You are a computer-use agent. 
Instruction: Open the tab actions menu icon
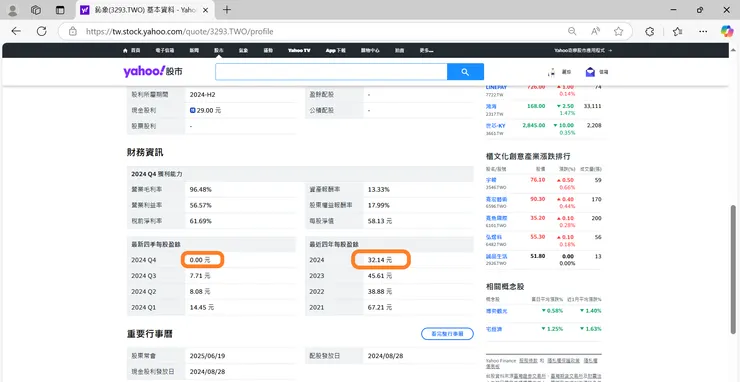[x=60, y=10]
